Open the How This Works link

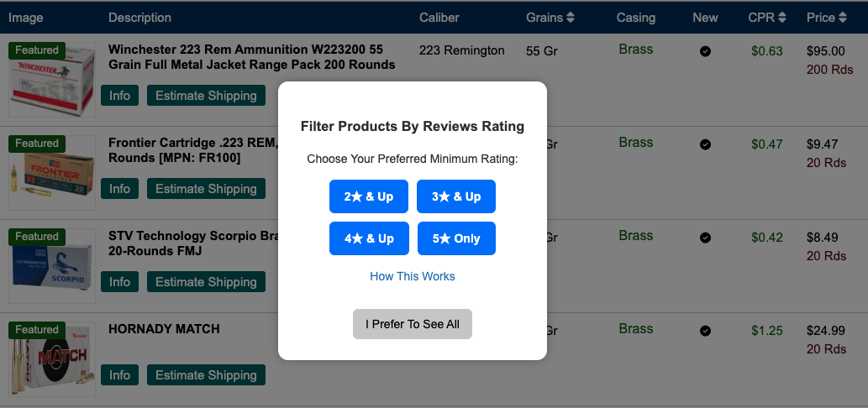coord(412,276)
